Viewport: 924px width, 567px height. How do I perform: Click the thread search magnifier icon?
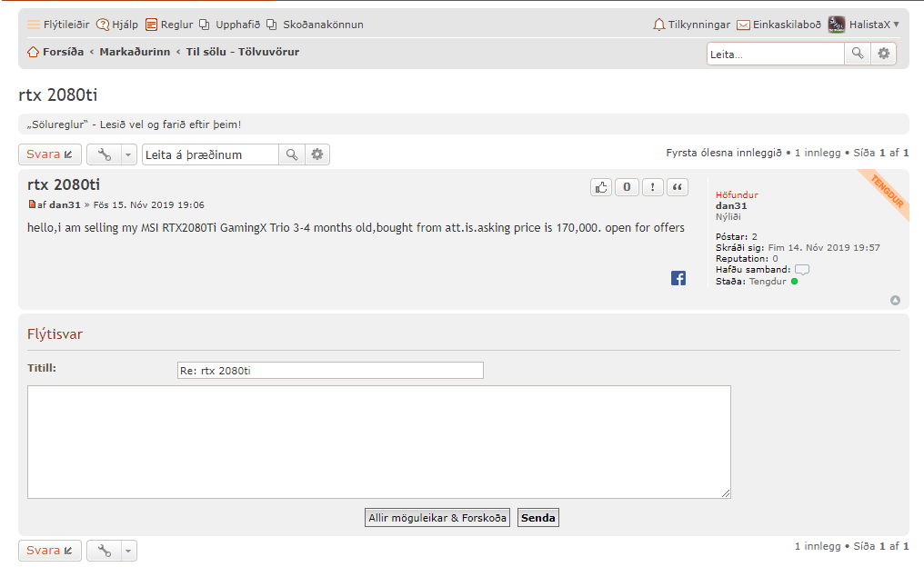291,154
